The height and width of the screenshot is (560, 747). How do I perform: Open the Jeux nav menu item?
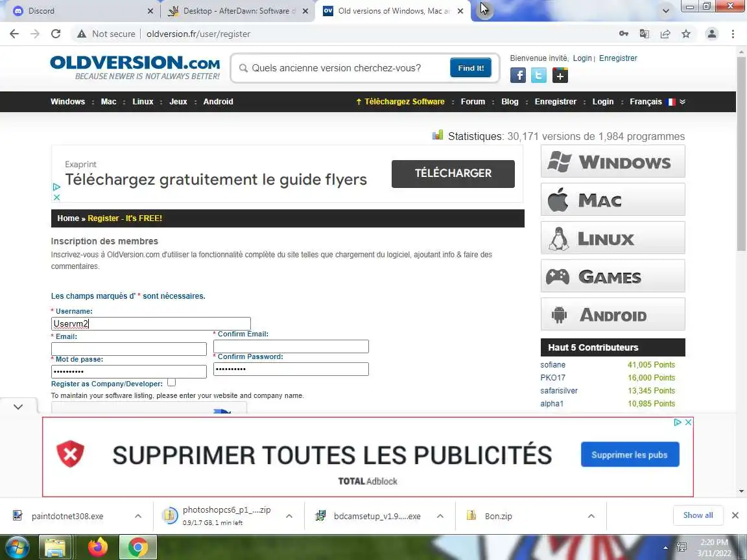coord(178,102)
